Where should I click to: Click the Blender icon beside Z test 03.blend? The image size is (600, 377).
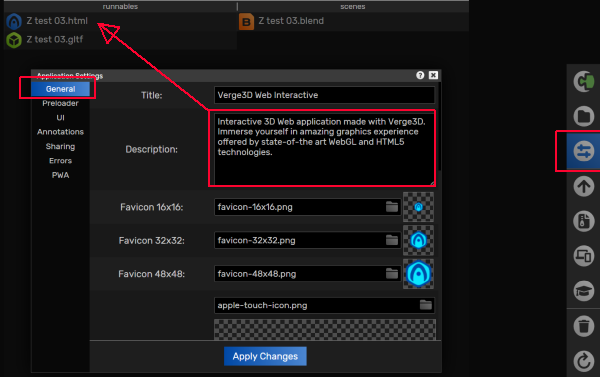(x=246, y=21)
